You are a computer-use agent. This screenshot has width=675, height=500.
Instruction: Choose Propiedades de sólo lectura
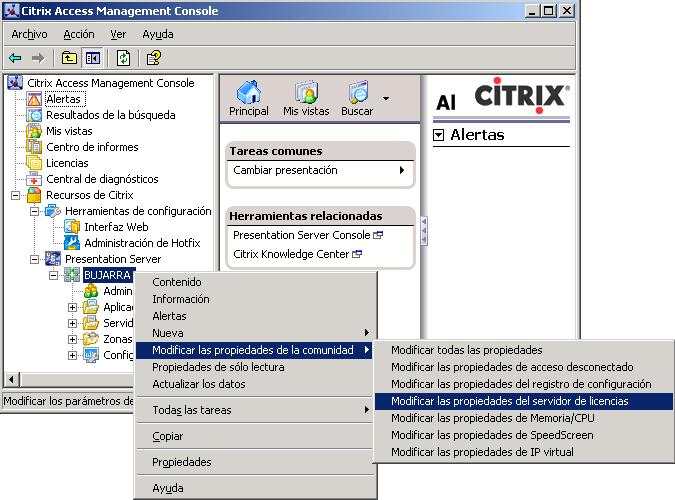click(x=256, y=367)
